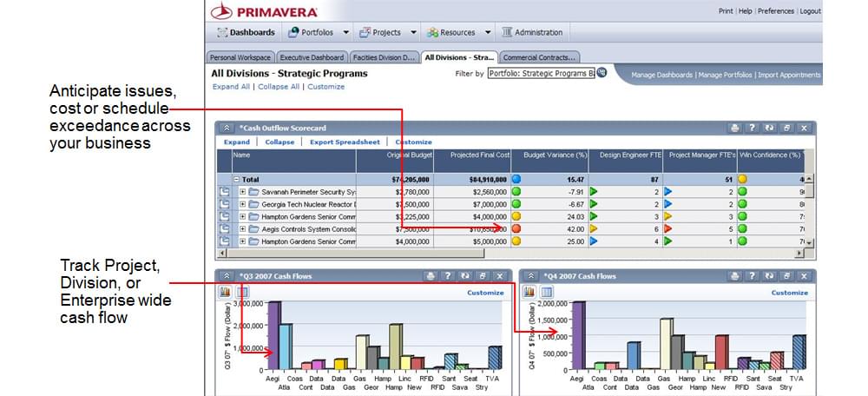
Task: Open the Administration section
Action: (532, 32)
